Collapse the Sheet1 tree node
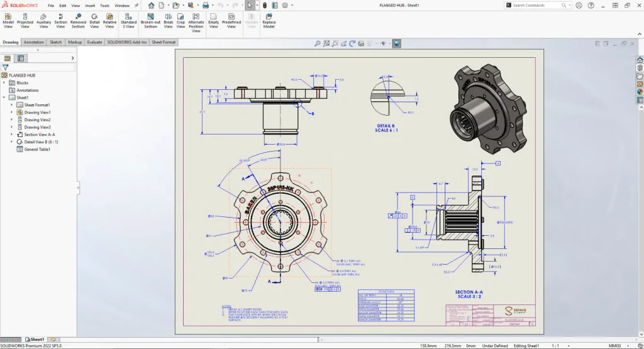The height and width of the screenshot is (349, 644). coord(4,97)
